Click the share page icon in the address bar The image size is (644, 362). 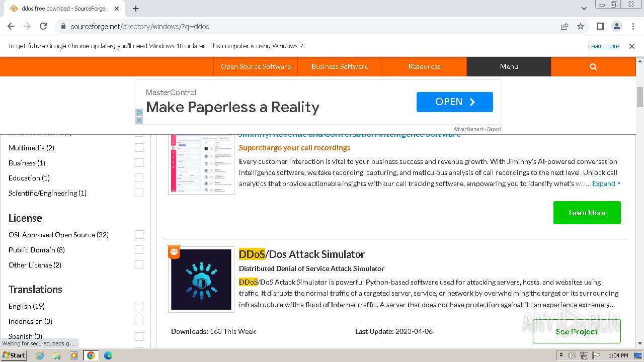(x=565, y=27)
